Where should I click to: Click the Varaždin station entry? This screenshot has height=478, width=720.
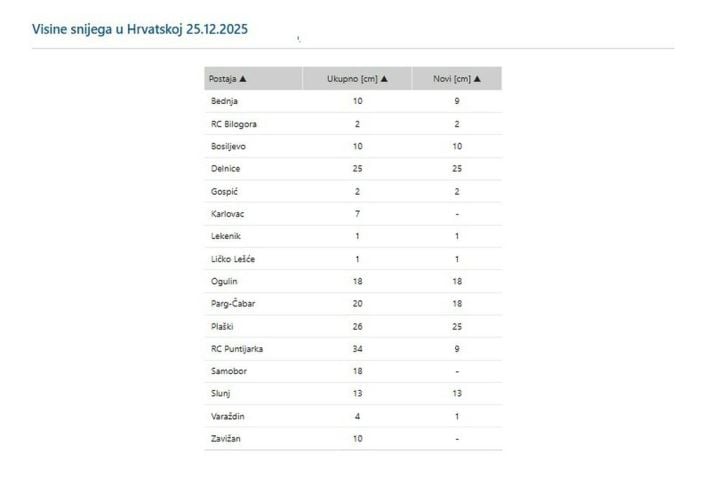(x=228, y=416)
